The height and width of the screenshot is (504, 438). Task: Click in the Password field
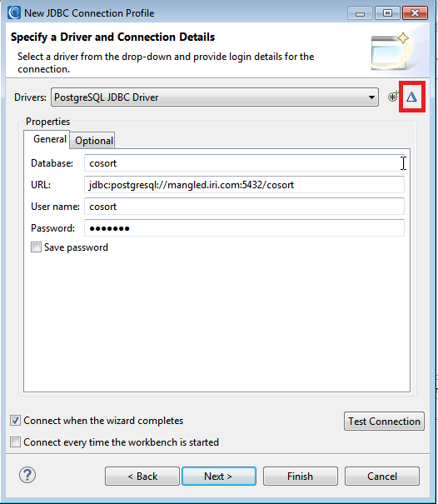(x=244, y=228)
